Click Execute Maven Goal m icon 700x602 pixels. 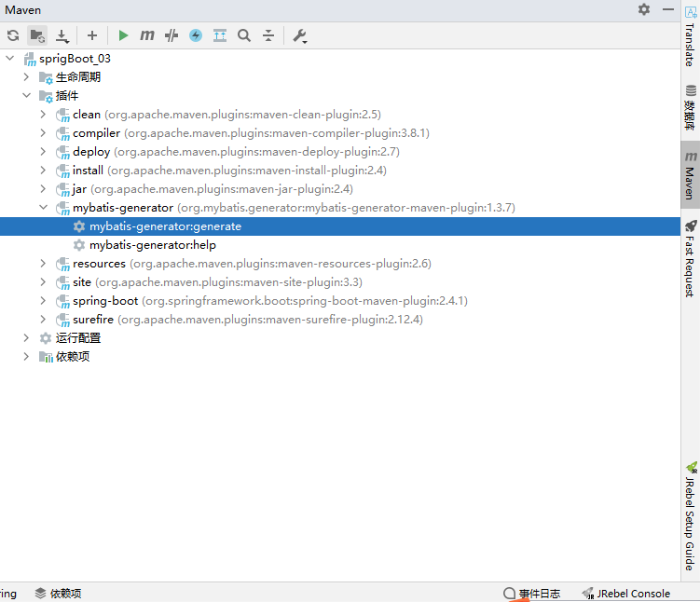point(147,35)
